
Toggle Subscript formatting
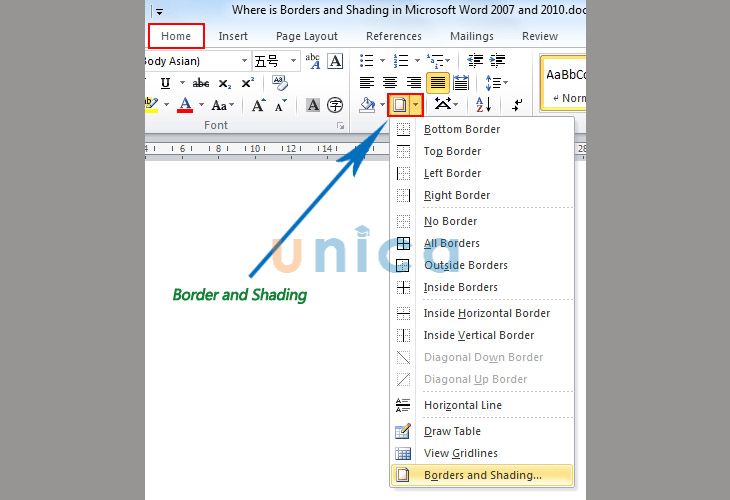click(x=225, y=84)
